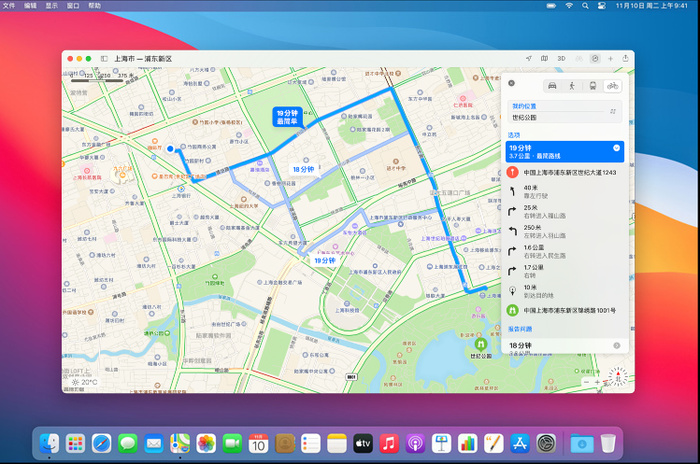Zoom out the map with minus button
700x464 pixels.
tap(587, 382)
